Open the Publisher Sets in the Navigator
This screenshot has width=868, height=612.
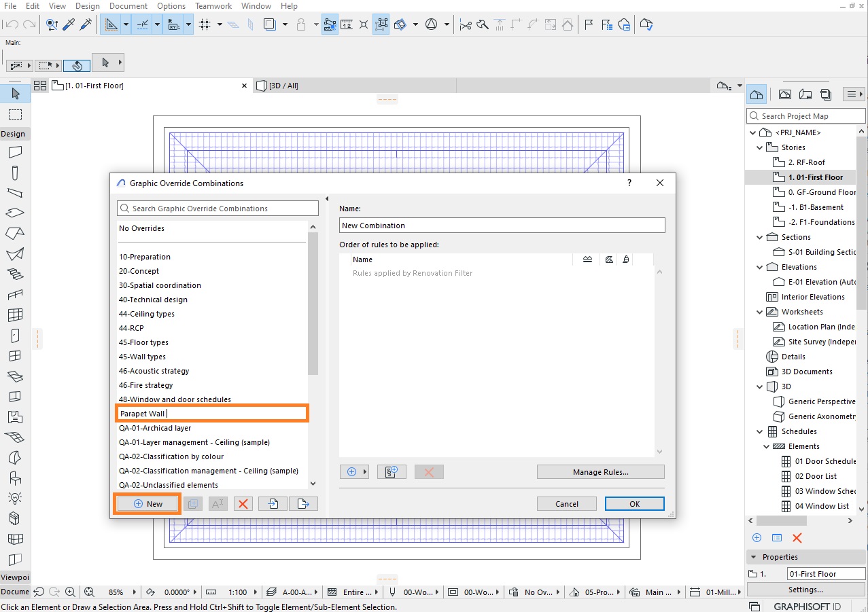click(826, 94)
